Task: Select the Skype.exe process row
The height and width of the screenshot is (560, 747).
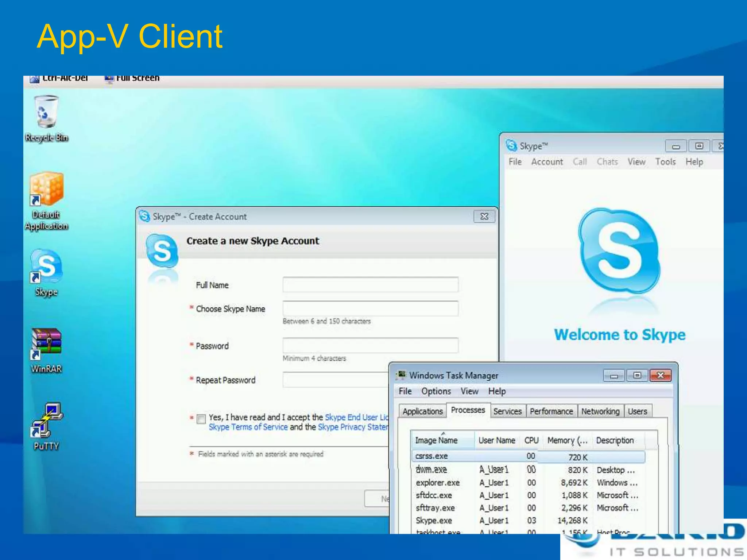Action: (x=528, y=521)
